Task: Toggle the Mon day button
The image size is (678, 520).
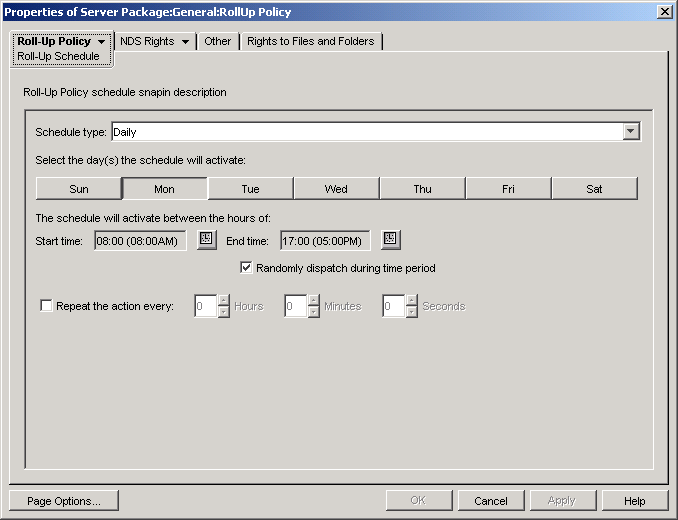Action: click(x=165, y=188)
